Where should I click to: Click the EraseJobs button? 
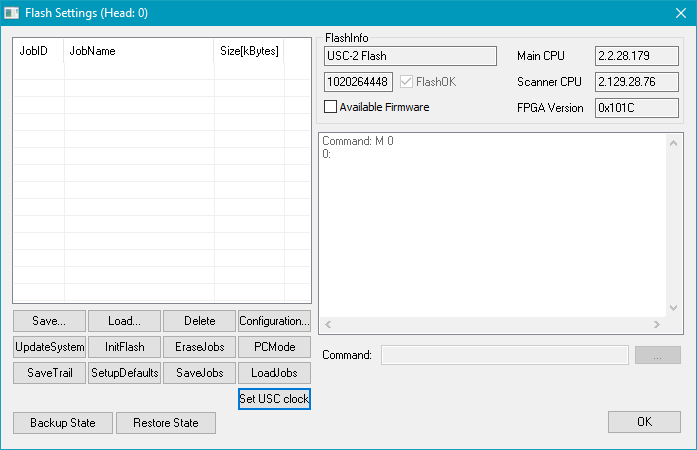[200, 347]
